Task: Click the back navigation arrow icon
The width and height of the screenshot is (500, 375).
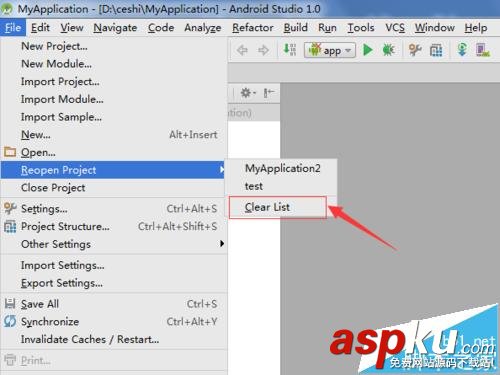Action: pos(242,50)
